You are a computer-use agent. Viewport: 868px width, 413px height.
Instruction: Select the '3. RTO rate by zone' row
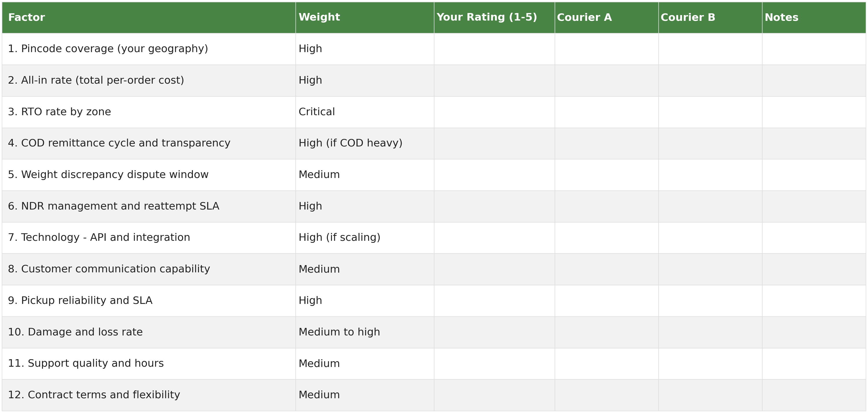(x=434, y=112)
